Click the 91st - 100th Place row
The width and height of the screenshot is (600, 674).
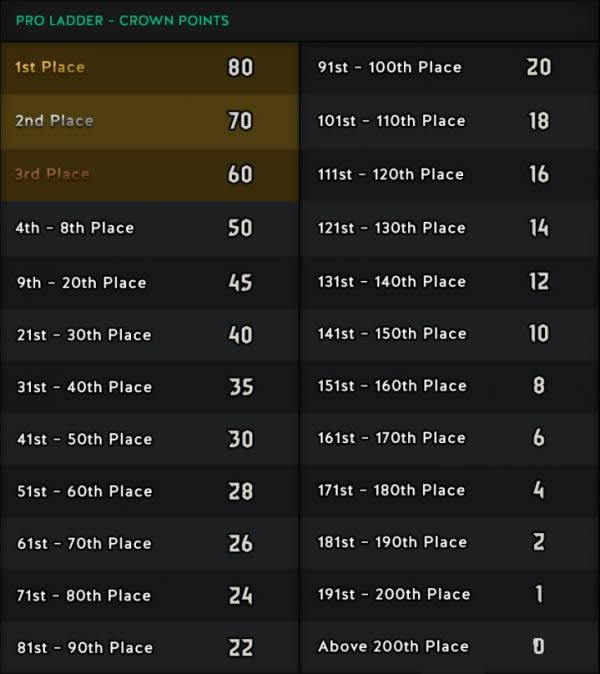click(x=450, y=67)
